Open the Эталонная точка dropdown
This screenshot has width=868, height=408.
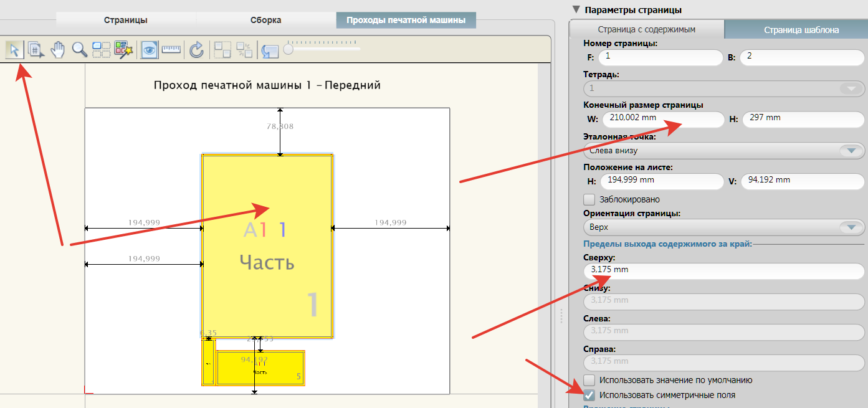point(724,151)
